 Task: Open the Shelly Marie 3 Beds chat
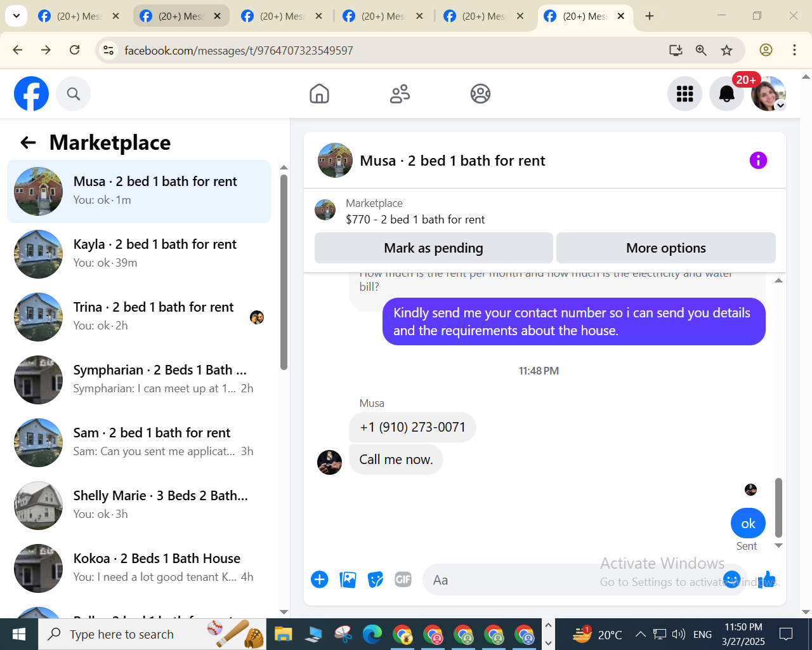(x=139, y=505)
